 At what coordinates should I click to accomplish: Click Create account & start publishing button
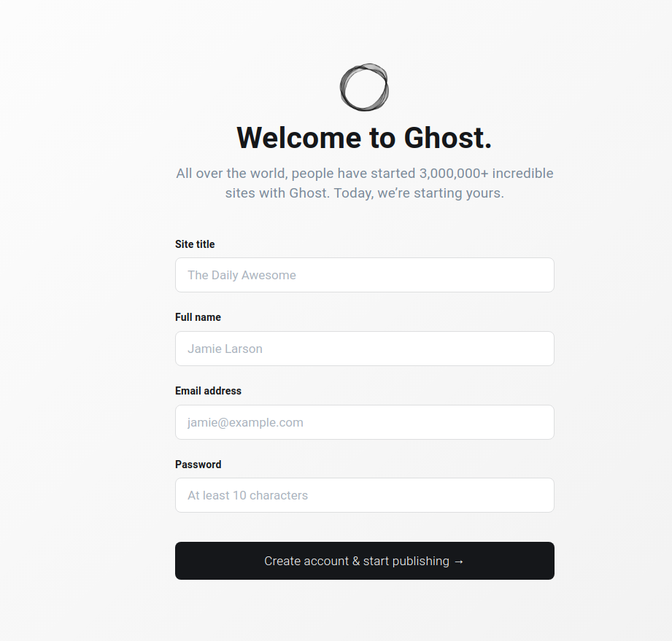[365, 561]
